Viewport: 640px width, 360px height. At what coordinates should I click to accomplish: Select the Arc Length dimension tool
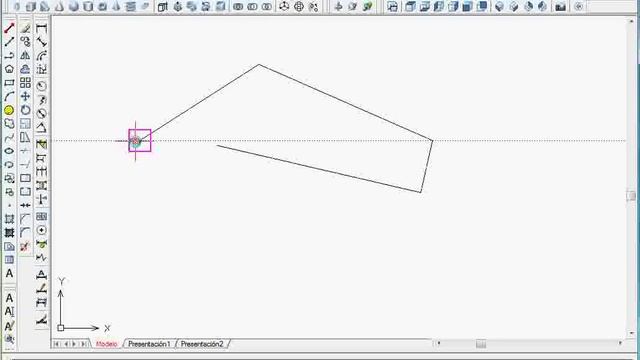pyautogui.click(x=41, y=56)
